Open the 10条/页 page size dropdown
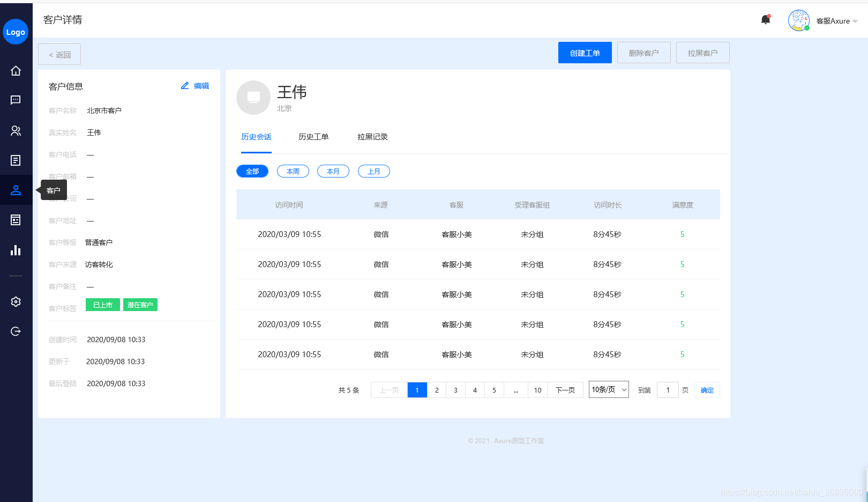The image size is (868, 502). tap(609, 389)
